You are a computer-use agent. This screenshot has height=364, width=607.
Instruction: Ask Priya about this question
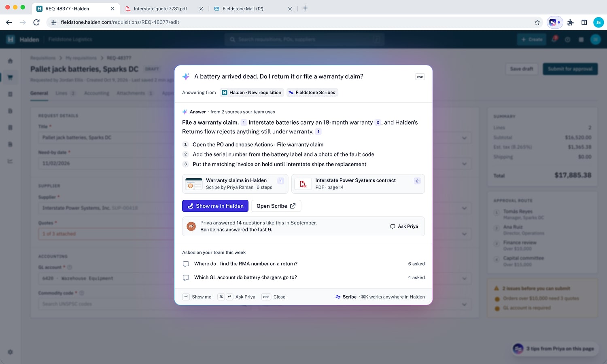click(x=404, y=226)
